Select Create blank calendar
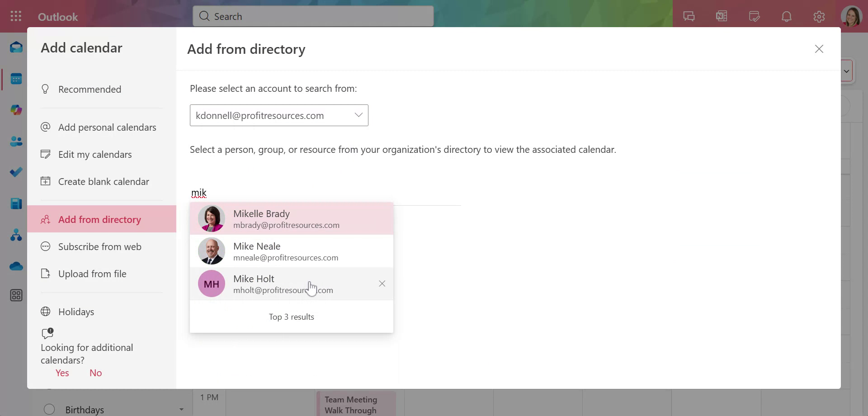This screenshot has height=416, width=868. (103, 181)
